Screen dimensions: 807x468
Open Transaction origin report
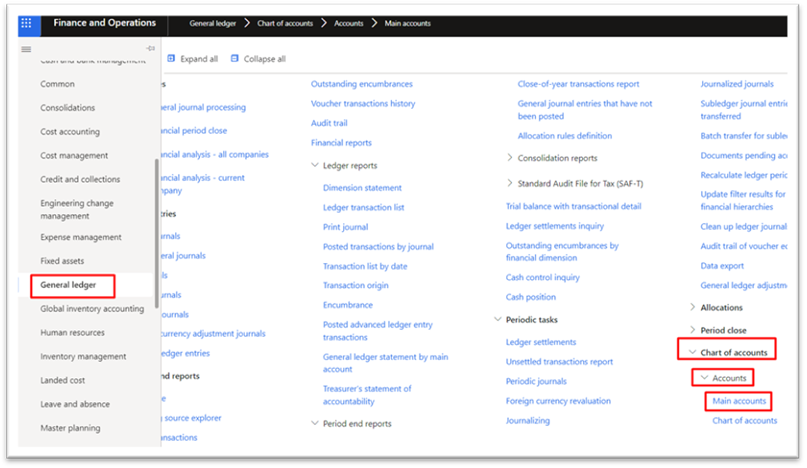tap(356, 285)
